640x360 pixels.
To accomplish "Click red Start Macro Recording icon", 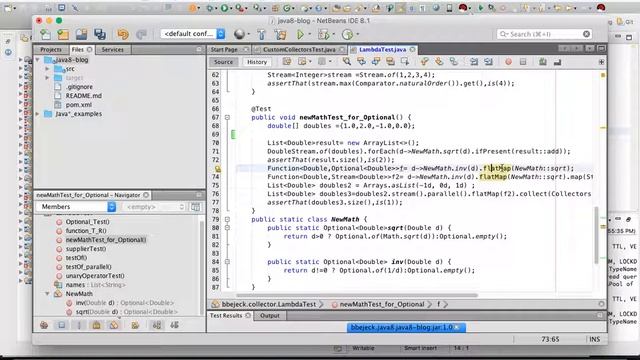I will click(x=509, y=62).
